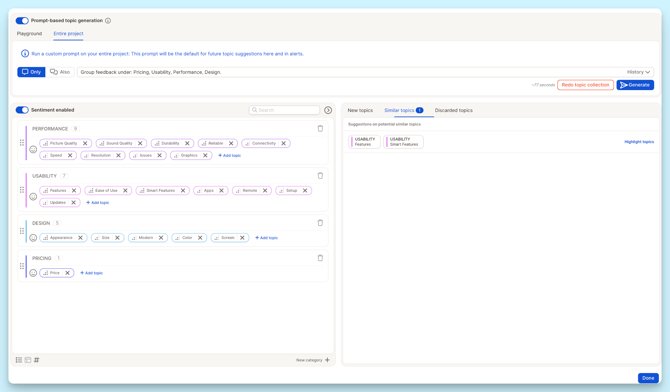This screenshot has width=670, height=392.
Task: Toggle the Sentiment enabled switch
Action: (x=22, y=110)
